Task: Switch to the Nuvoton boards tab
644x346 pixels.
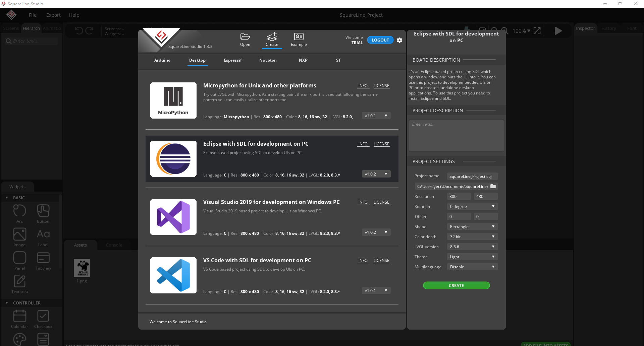Action: (x=268, y=60)
